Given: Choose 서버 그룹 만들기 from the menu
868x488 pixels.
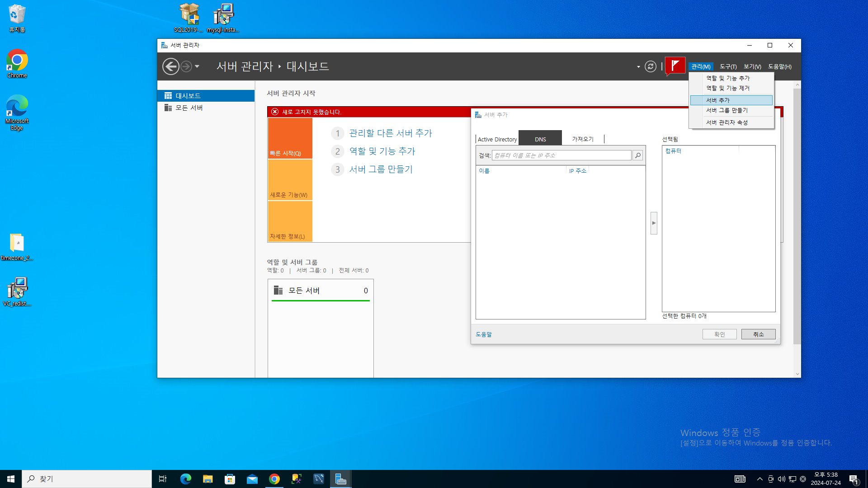Looking at the screenshot, I should (726, 110).
